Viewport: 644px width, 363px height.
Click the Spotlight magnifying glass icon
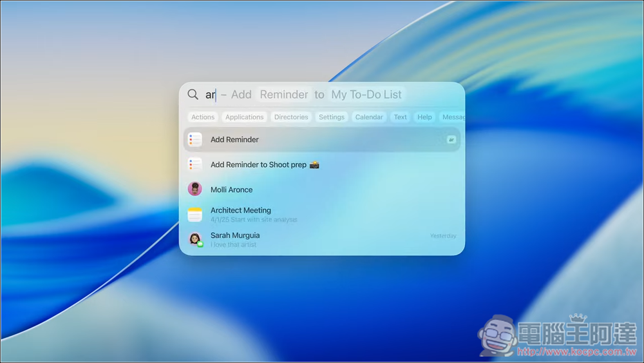click(x=193, y=95)
